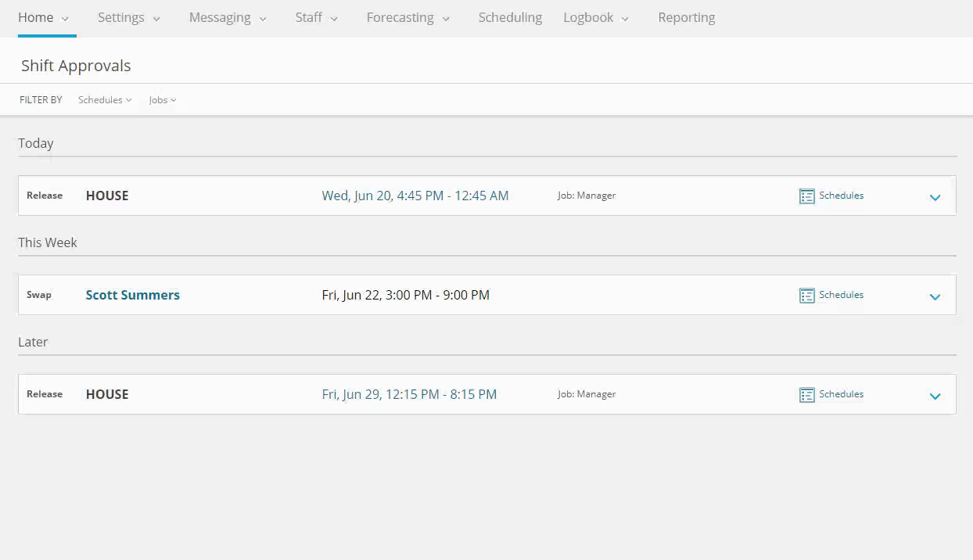Click the Schedules icon in the Wed, Jun 20 row
The height and width of the screenshot is (560, 973).
(x=807, y=196)
